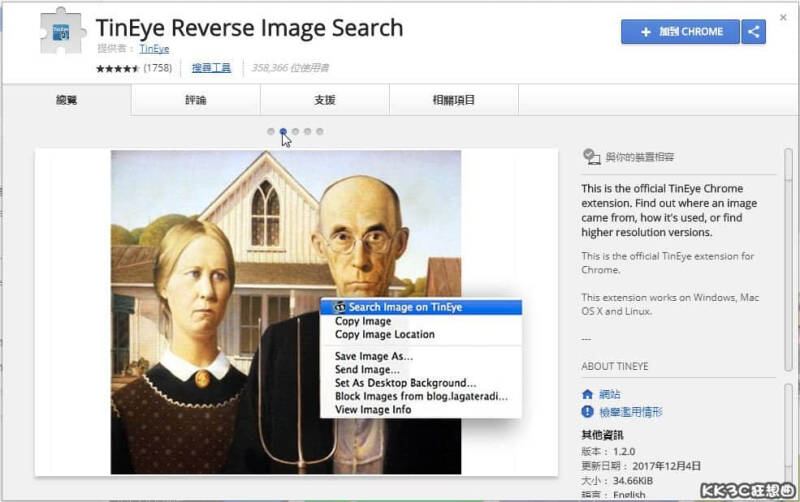Open the 檢舉濫用情形 report abuse link
Image resolution: width=800 pixels, height=502 pixels.
pyautogui.click(x=631, y=412)
